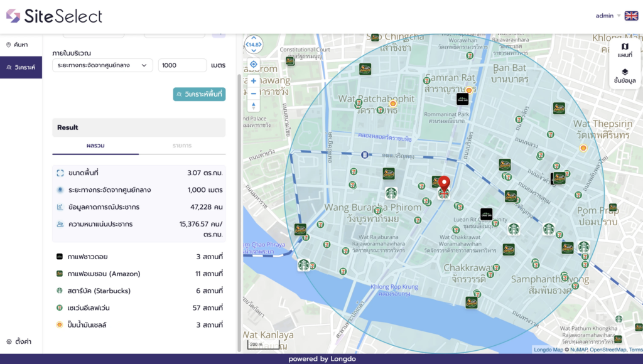This screenshot has width=643, height=364.
Task: Open ตั้งค่า settings in sidebar
Action: [x=19, y=341]
